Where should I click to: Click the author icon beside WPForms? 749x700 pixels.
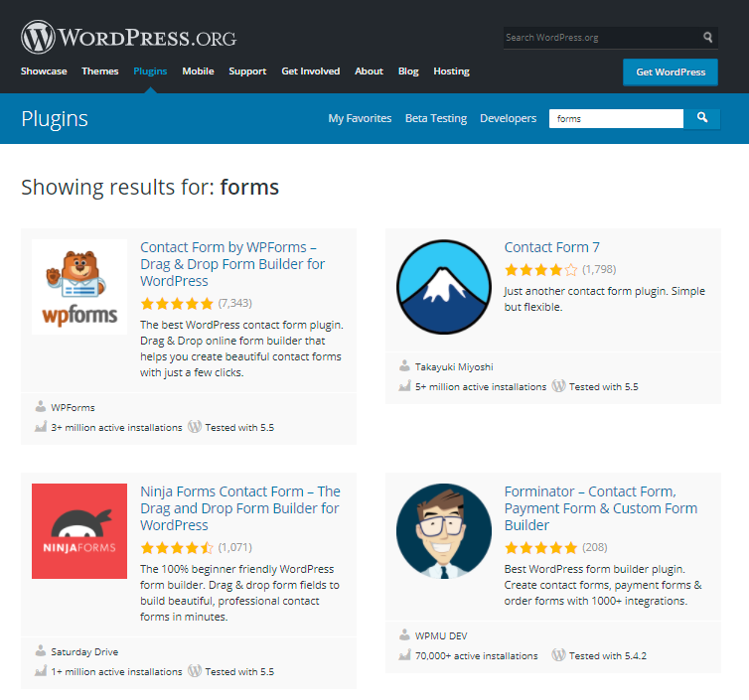click(x=41, y=407)
